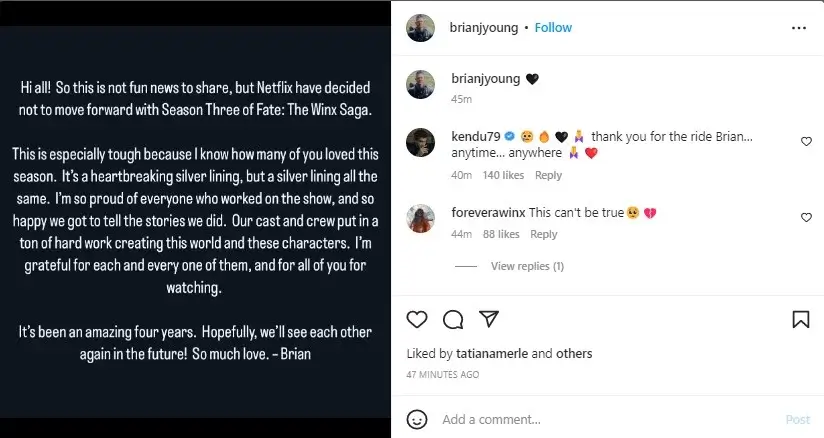This screenshot has width=824, height=438.
Task: Open brianjyoung's profile picture in the header
Action: click(420, 28)
